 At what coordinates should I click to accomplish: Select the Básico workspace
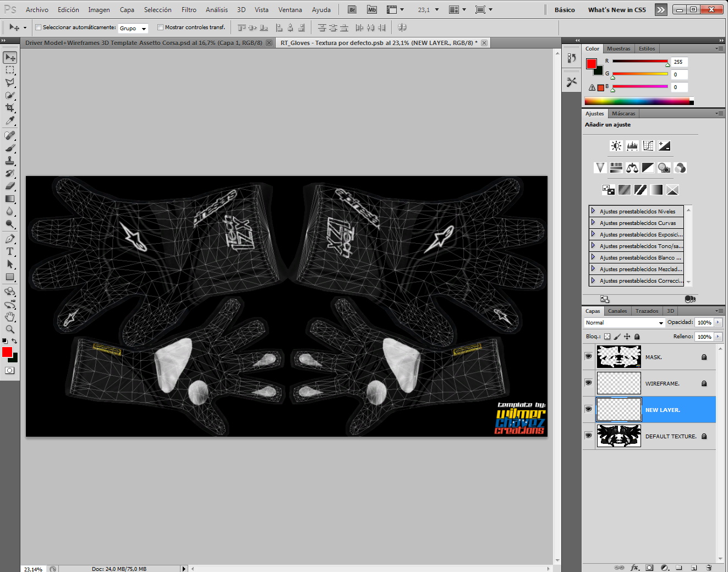565,10
